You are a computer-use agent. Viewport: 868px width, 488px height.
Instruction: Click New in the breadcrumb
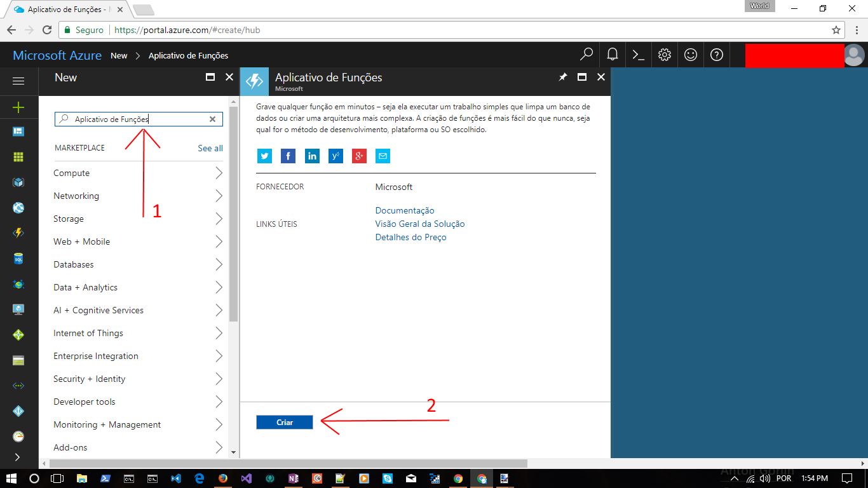tap(119, 55)
